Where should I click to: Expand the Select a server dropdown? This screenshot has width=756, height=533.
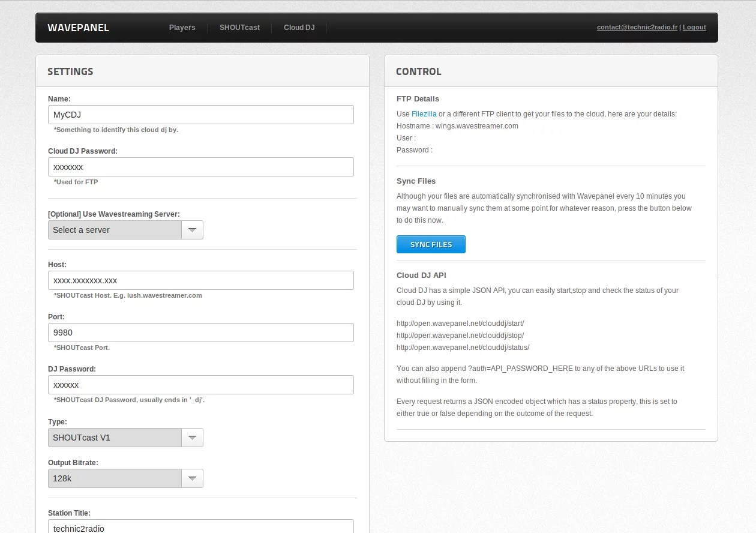115,230
